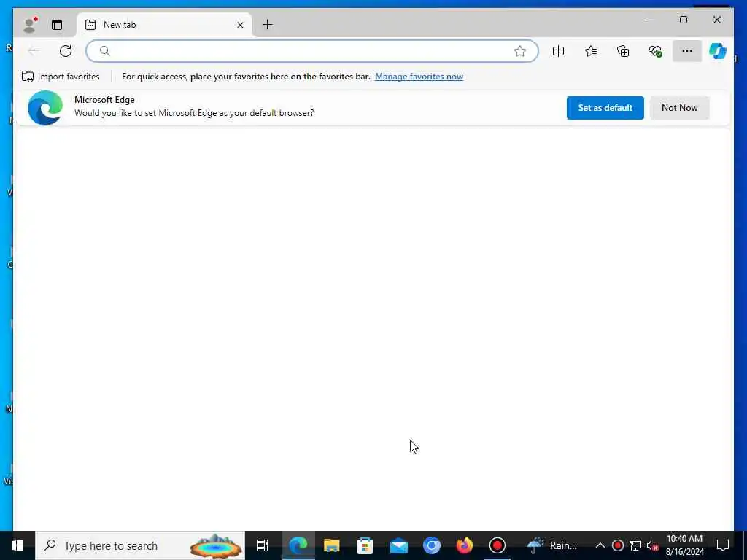Open the tab actions menu icon
The width and height of the screenshot is (747, 560).
point(57,25)
